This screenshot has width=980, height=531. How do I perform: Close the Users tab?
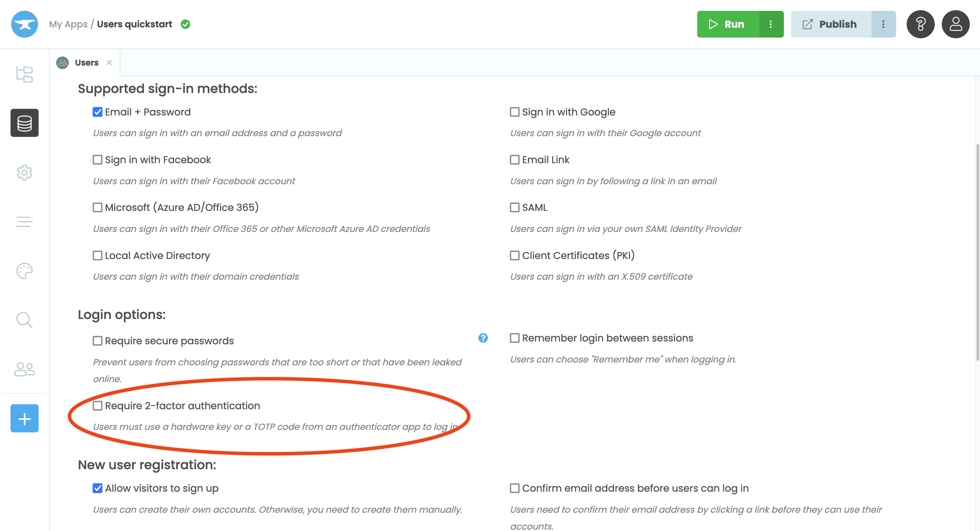point(109,62)
